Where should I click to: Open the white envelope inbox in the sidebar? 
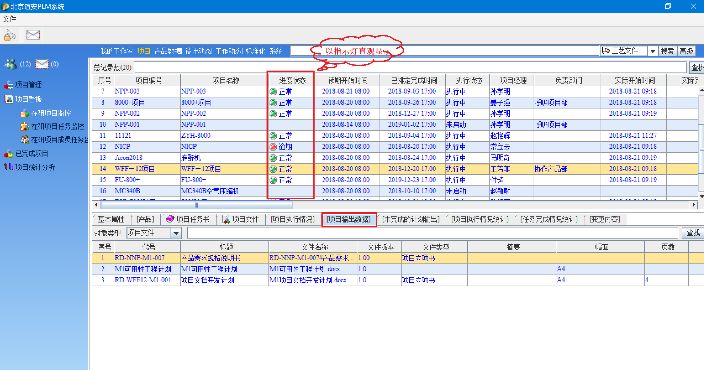tap(42, 64)
